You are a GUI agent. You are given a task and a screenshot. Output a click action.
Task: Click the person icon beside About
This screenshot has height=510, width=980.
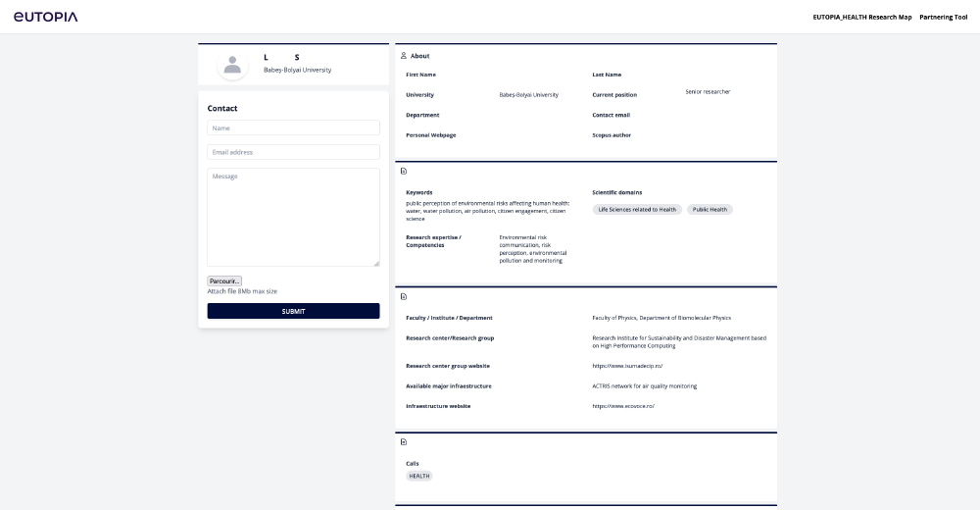[x=404, y=56]
